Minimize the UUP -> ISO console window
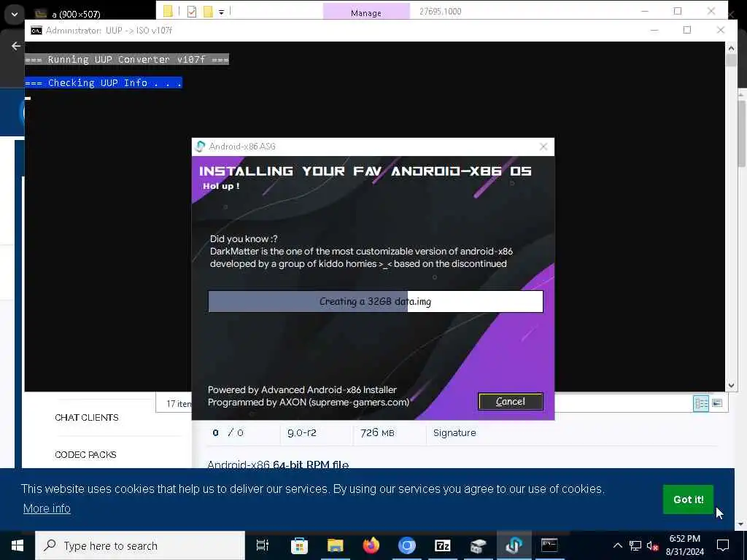 (654, 30)
